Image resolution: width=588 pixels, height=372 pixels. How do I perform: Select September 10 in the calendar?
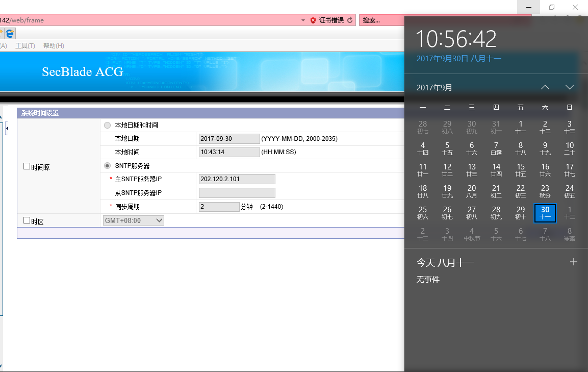(x=569, y=148)
